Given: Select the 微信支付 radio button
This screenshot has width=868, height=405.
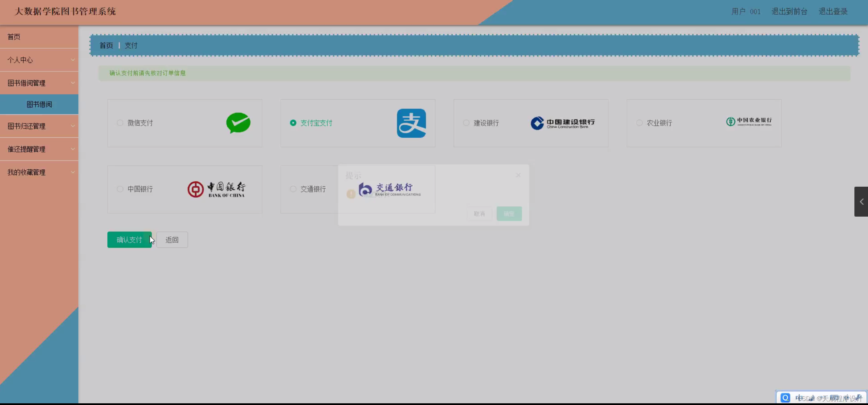Looking at the screenshot, I should point(120,123).
